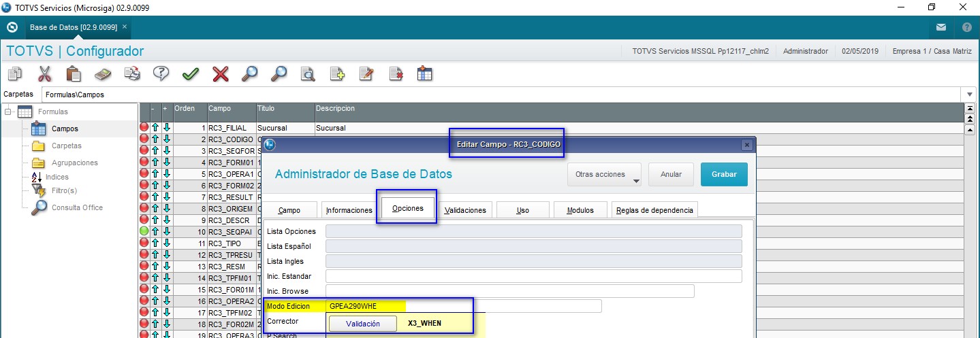The height and width of the screenshot is (338, 980).
Task: Switch to Reglas de dependencia tab
Action: tap(654, 210)
